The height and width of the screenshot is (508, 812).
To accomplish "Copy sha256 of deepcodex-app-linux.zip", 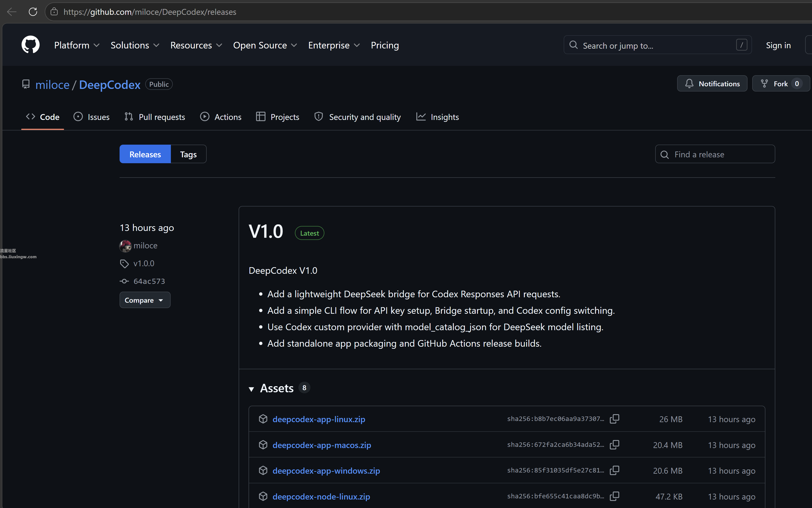I will click(x=615, y=419).
